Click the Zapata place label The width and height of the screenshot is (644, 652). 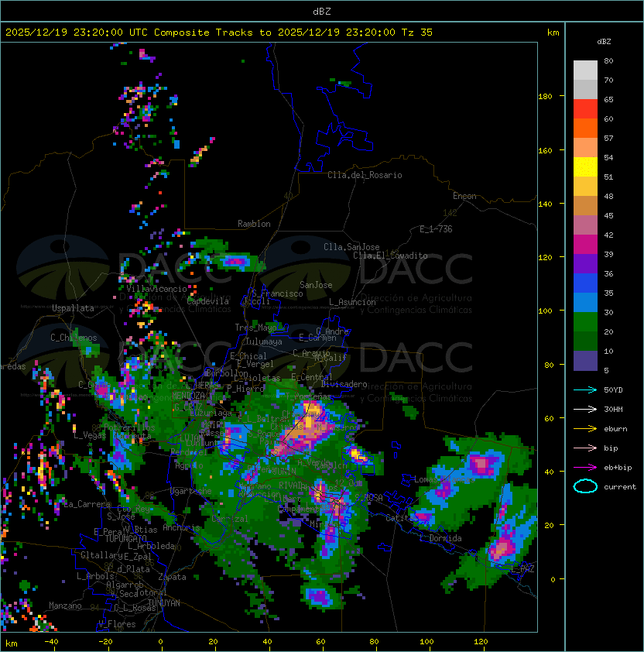point(172,577)
